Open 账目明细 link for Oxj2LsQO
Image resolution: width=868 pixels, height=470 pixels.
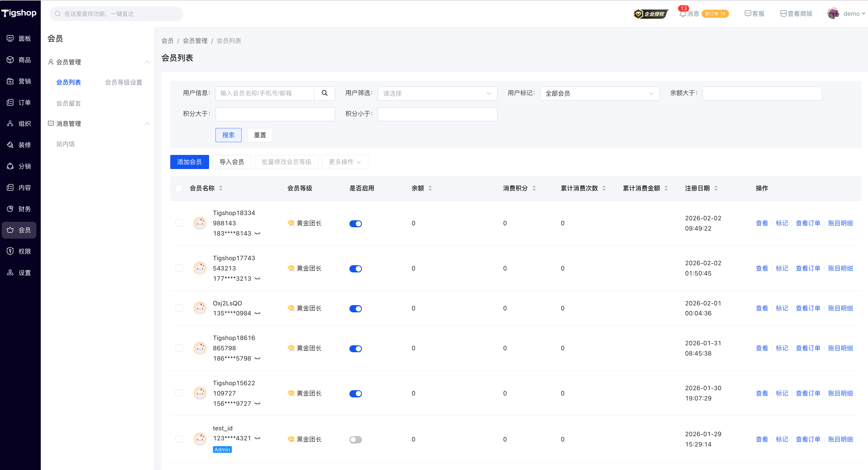tap(840, 308)
